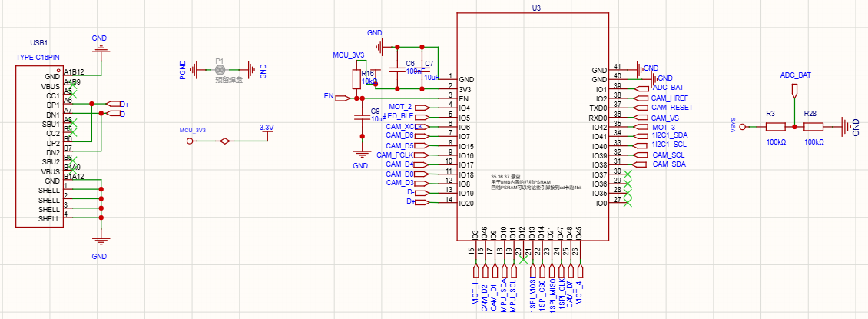Click the 3.3V power label
Image resolution: width=868 pixels, height=319 pixels.
click(x=267, y=128)
